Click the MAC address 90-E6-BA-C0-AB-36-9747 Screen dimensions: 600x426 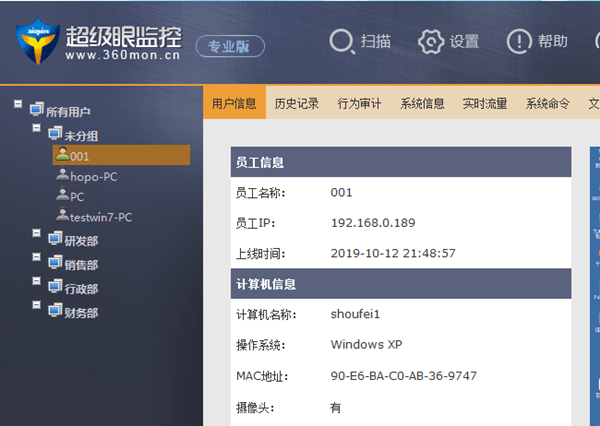[404, 376]
